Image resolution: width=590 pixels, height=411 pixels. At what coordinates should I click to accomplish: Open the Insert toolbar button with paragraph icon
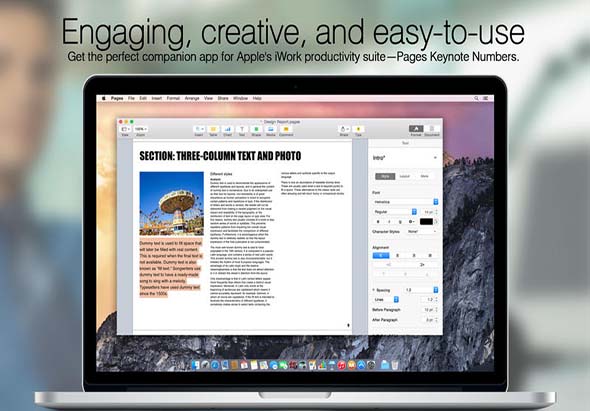click(199, 129)
